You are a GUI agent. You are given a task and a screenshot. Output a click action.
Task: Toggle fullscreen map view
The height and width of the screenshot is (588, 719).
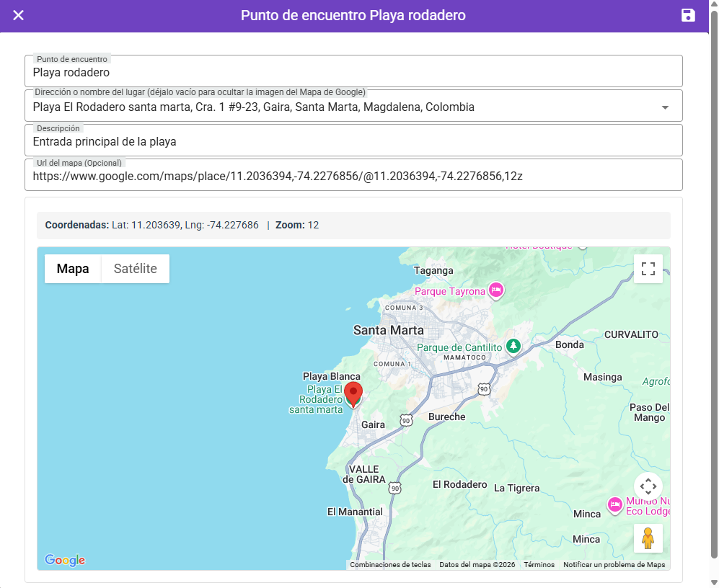pyautogui.click(x=648, y=269)
